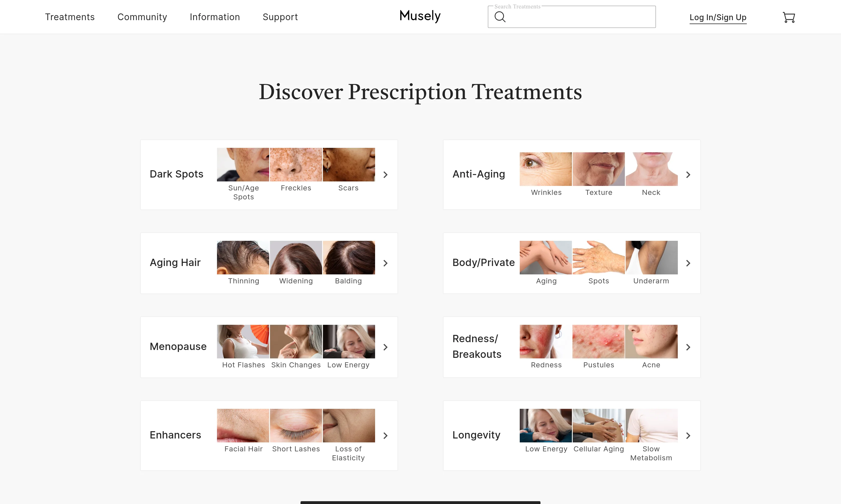Open the Body/Private chevron arrow
This screenshot has width=841, height=504.
pyautogui.click(x=688, y=263)
